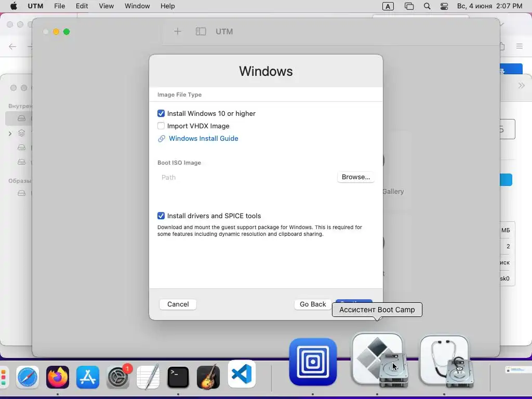Cancel the Windows setup wizard
Image resolution: width=532 pixels, height=399 pixels.
point(178,304)
